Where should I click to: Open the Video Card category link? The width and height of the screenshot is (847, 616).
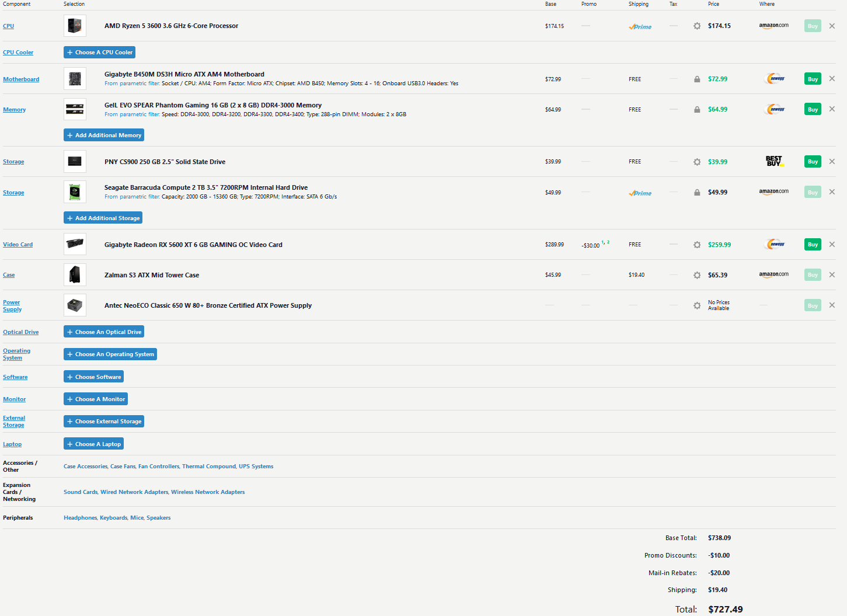tap(18, 245)
